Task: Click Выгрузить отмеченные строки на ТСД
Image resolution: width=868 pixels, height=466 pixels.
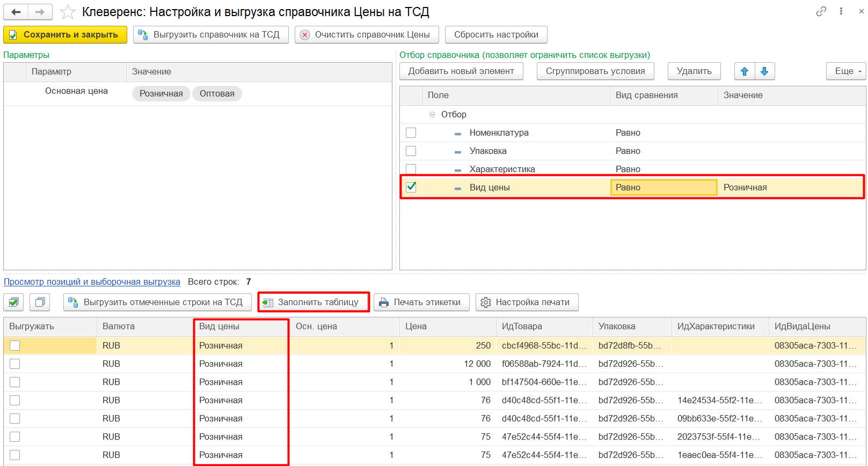Action: coord(157,302)
